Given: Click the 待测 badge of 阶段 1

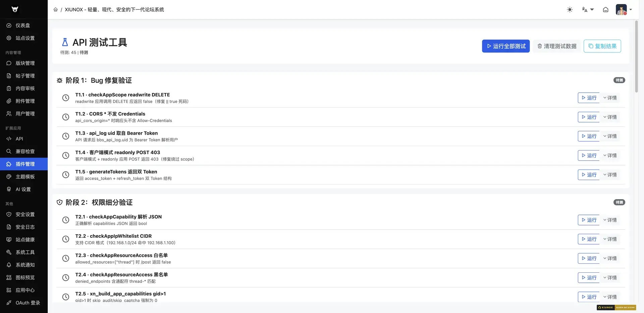Looking at the screenshot, I should click(619, 80).
